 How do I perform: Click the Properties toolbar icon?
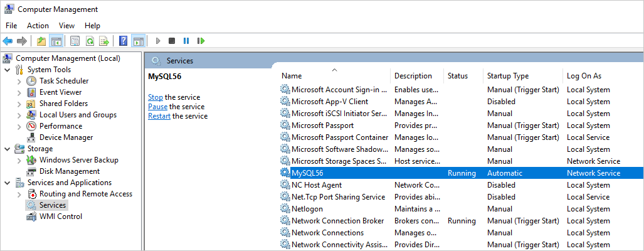(75, 41)
